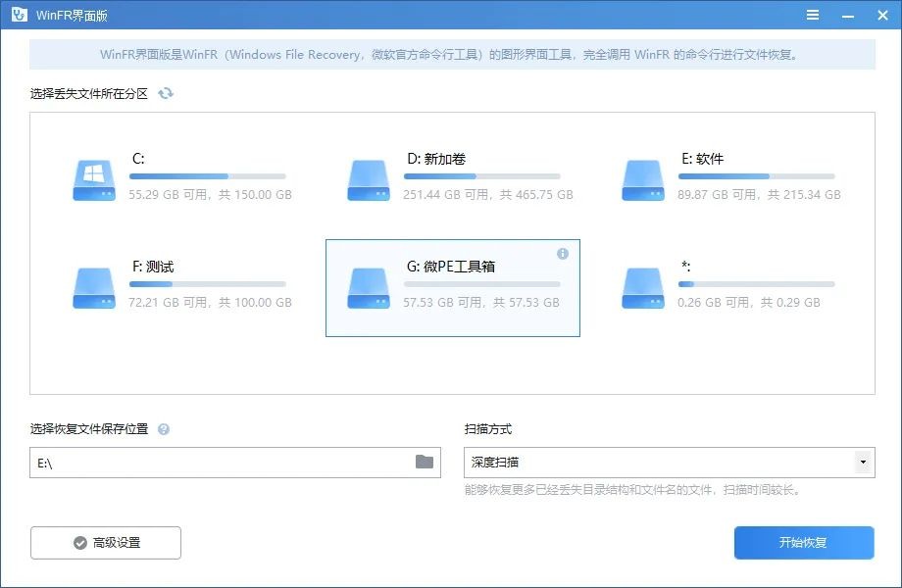Pick the F: 测试 drive icon
Image resolution: width=902 pixels, height=588 pixels.
[94, 288]
